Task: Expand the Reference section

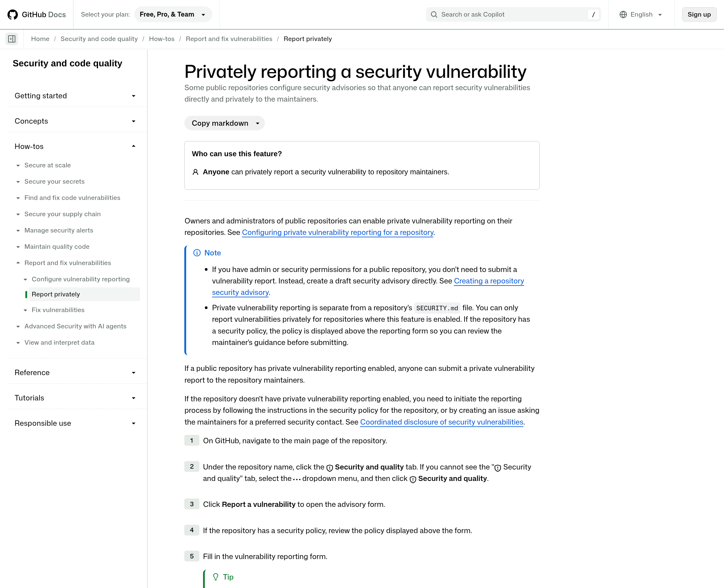Action: (x=75, y=373)
